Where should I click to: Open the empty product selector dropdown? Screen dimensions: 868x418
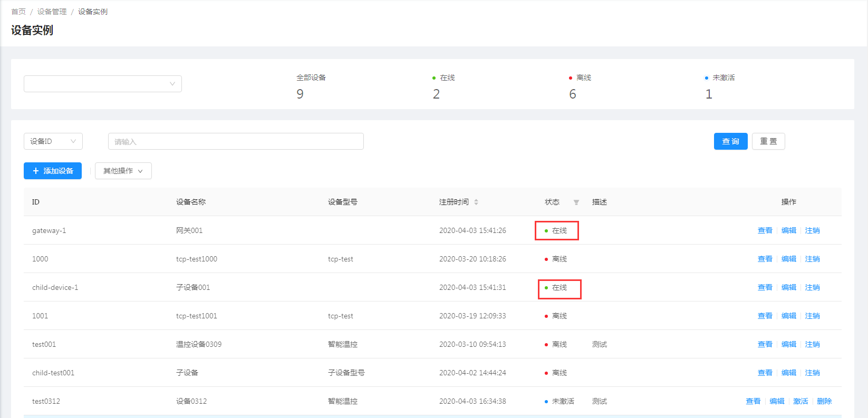[103, 84]
